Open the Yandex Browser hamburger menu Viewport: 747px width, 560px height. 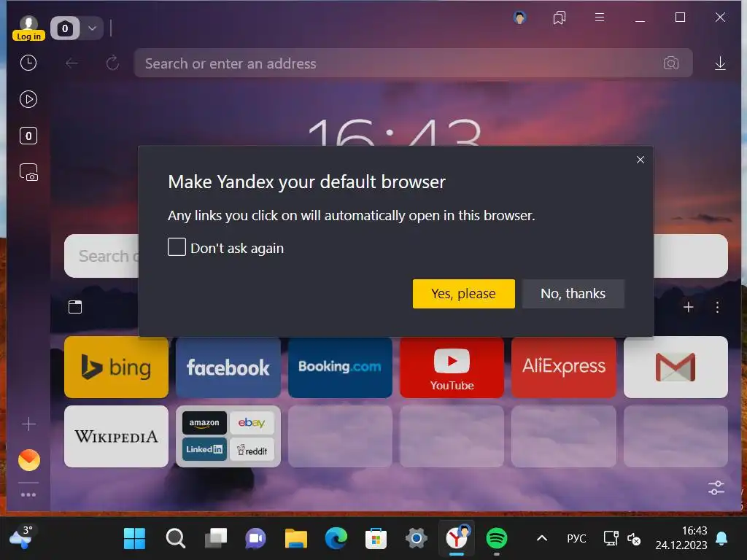tap(600, 17)
